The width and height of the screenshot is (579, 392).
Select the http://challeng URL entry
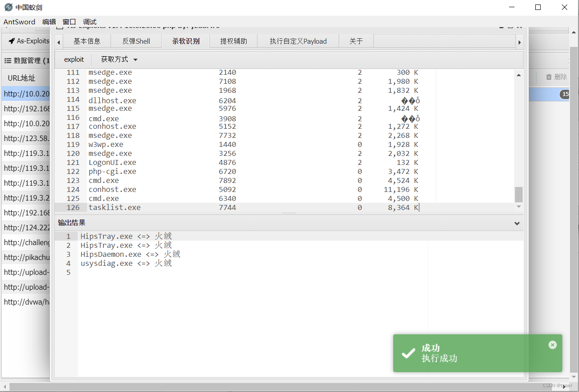27,242
